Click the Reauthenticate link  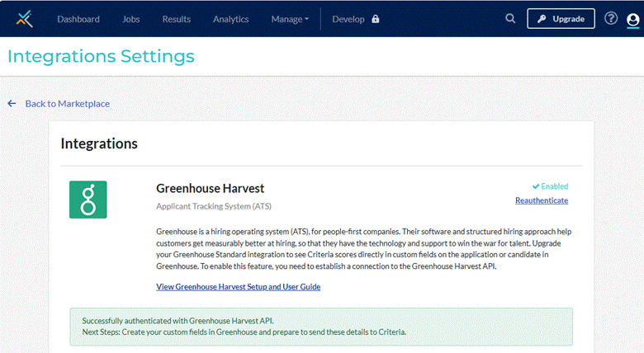[x=542, y=200]
